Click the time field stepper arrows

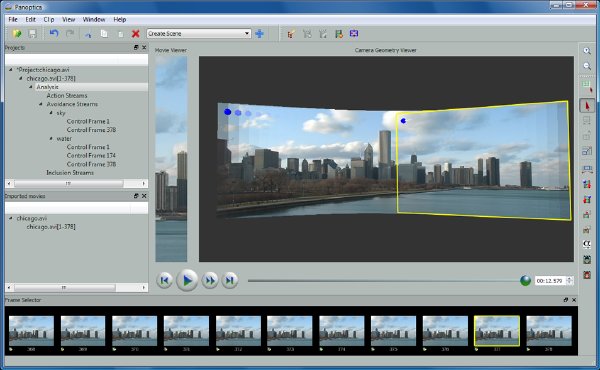pyautogui.click(x=569, y=281)
